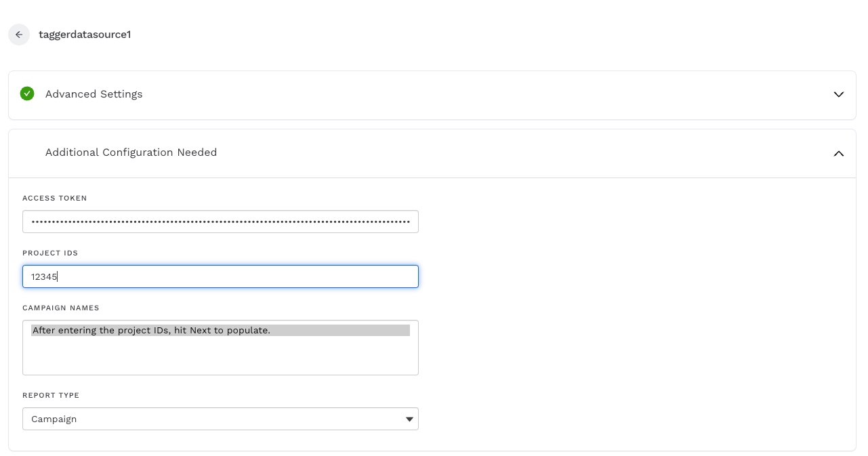Click the CAMPAIGN NAMES label
The height and width of the screenshot is (456, 868).
[61, 308]
